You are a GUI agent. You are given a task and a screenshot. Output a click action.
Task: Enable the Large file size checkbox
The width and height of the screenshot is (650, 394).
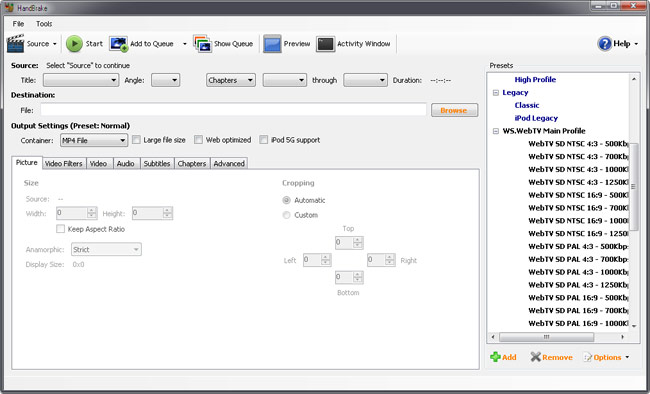pyautogui.click(x=136, y=140)
